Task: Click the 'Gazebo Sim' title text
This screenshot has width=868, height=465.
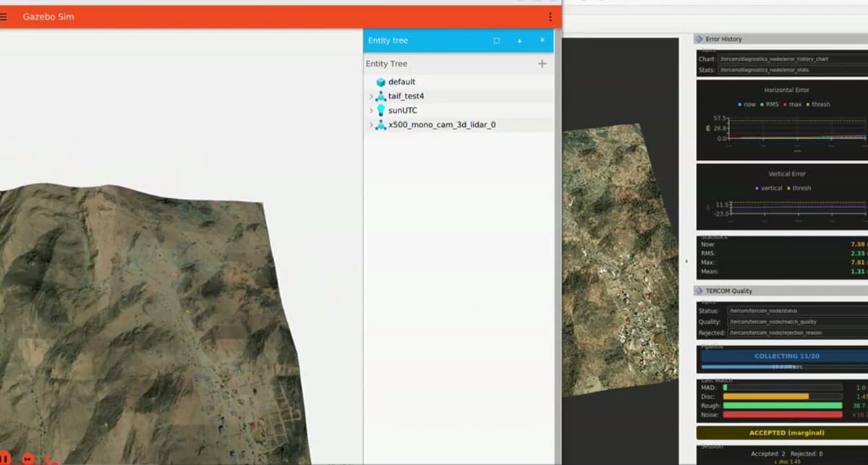Action: (x=48, y=17)
